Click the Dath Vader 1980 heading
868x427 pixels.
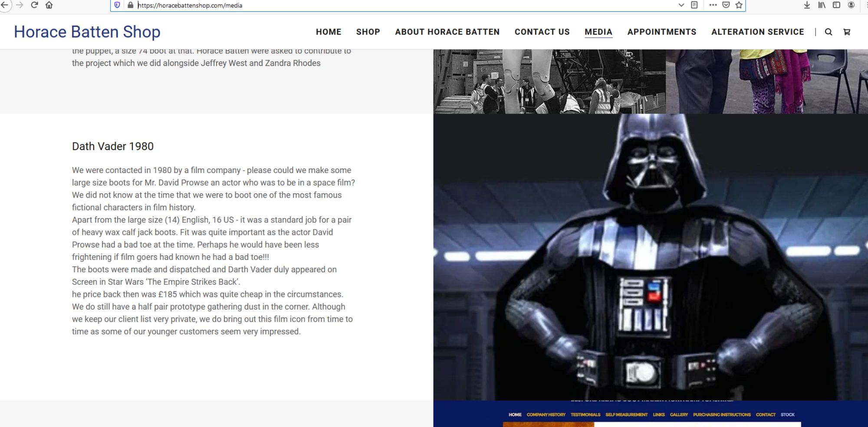pos(113,147)
